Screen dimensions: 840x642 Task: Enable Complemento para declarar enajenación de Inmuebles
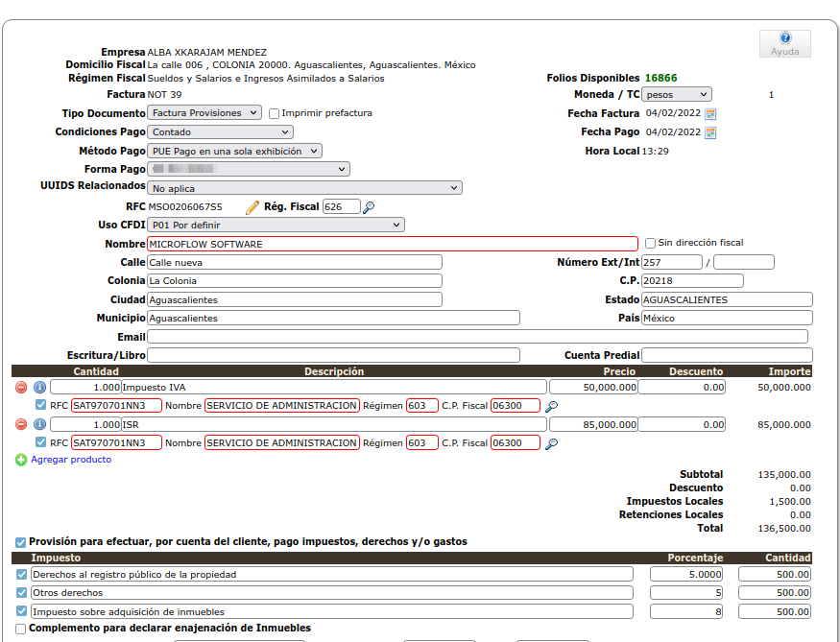pos(20,629)
